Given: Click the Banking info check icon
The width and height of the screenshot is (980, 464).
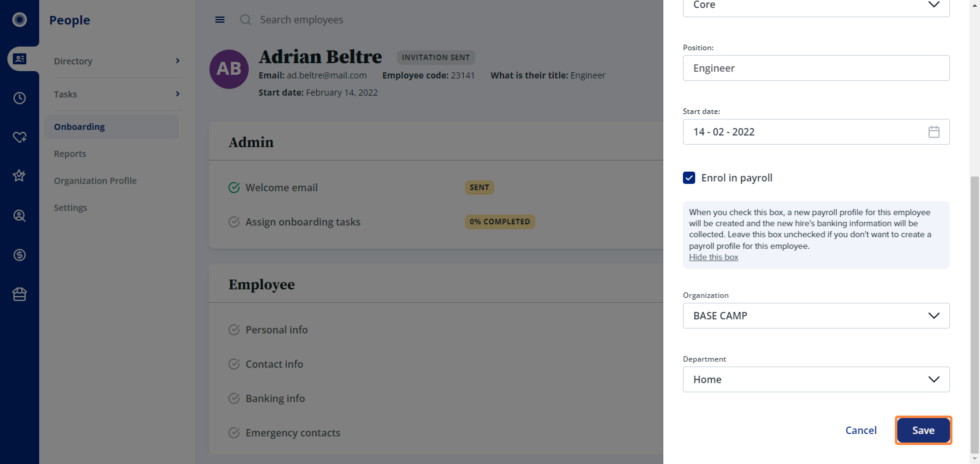Looking at the screenshot, I should point(234,398).
